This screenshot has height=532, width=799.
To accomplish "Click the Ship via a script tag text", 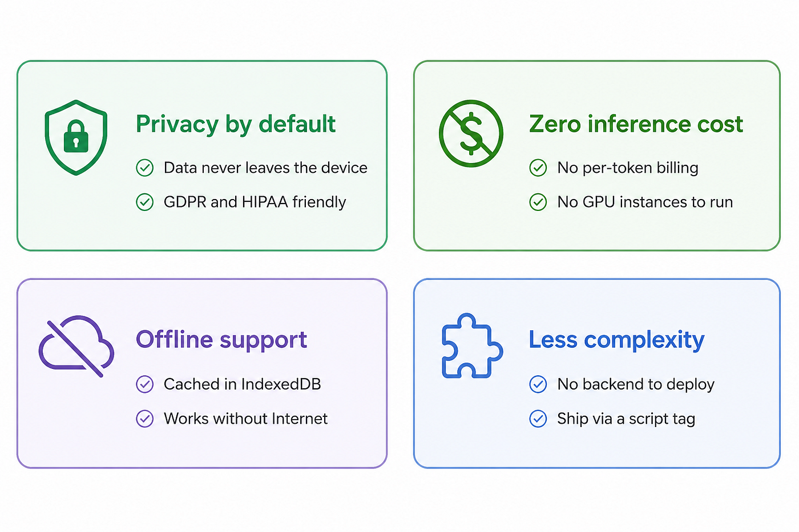I will coord(626,419).
